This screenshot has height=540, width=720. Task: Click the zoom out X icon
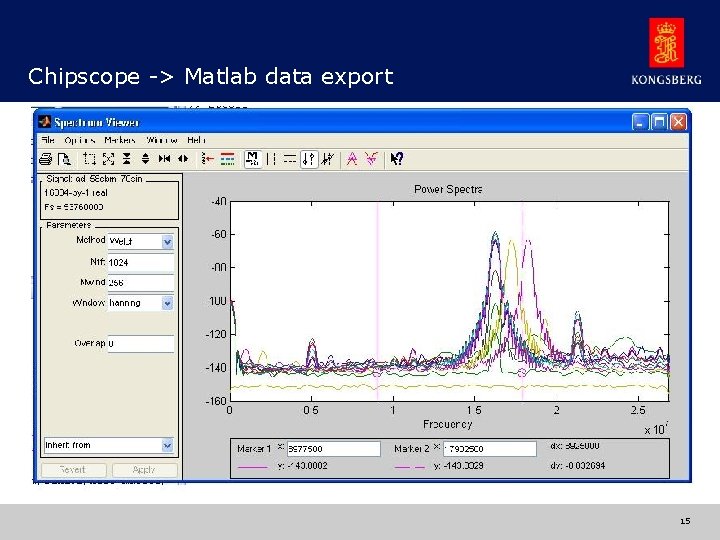point(183,159)
